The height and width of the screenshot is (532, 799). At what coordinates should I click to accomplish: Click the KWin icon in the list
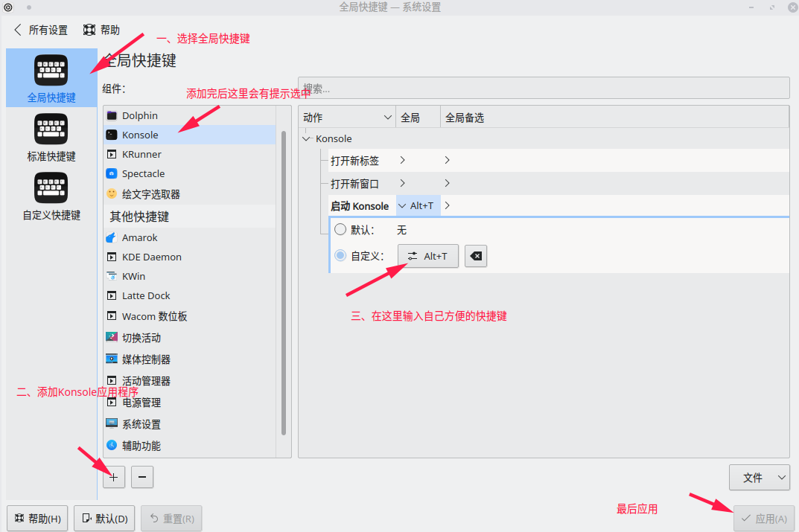pos(112,277)
